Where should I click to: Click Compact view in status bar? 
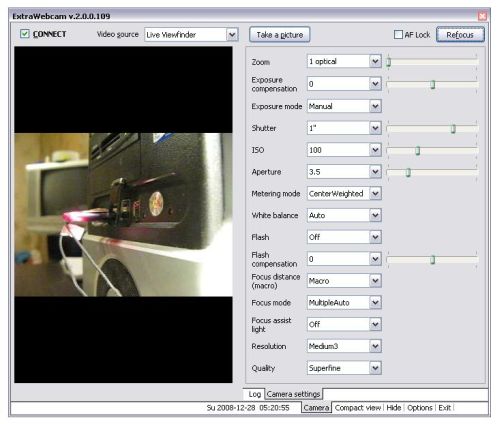(x=358, y=408)
